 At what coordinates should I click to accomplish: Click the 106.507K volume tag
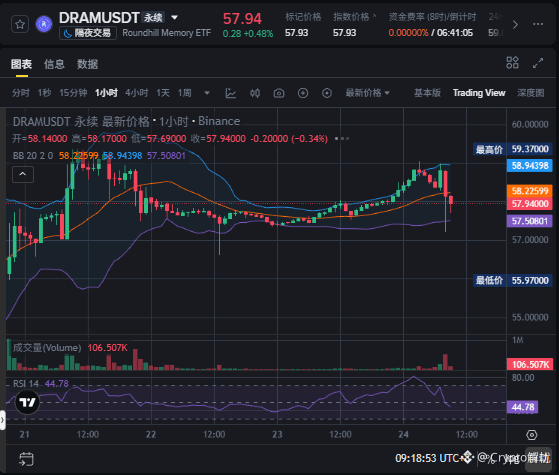click(530, 364)
